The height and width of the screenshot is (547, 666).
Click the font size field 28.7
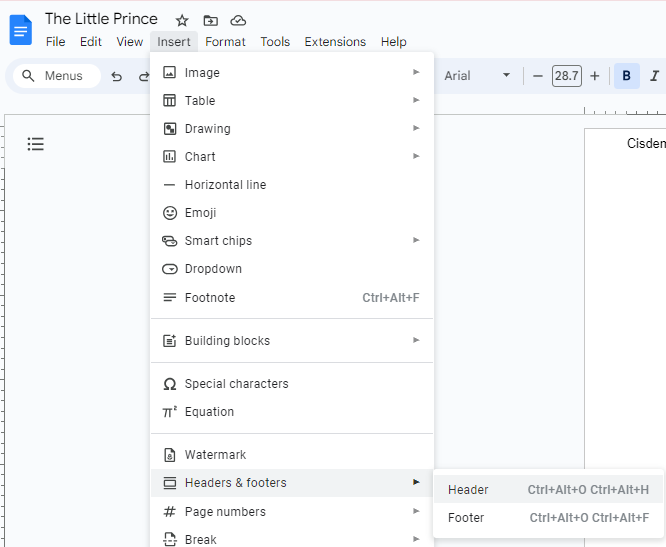click(567, 76)
